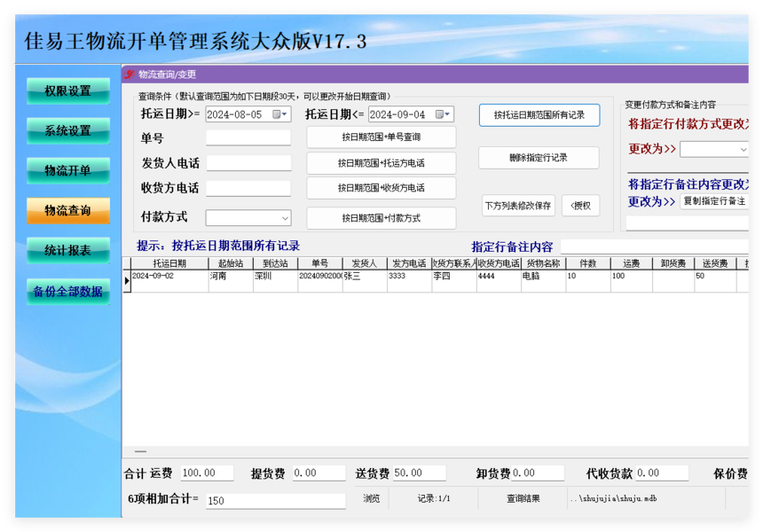
Task: Click the 指定行备注内容 text field
Action: tap(655, 246)
